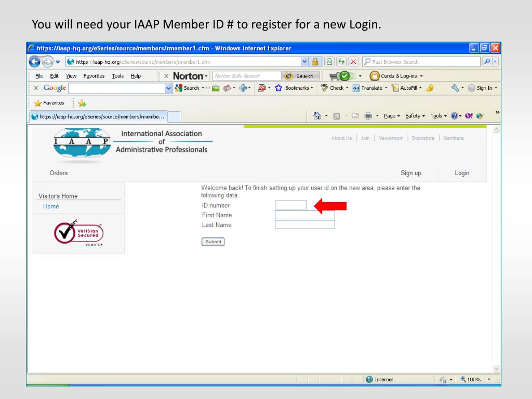This screenshot has width=532, height=399.
Task: Open the File menu
Action: click(x=32, y=76)
